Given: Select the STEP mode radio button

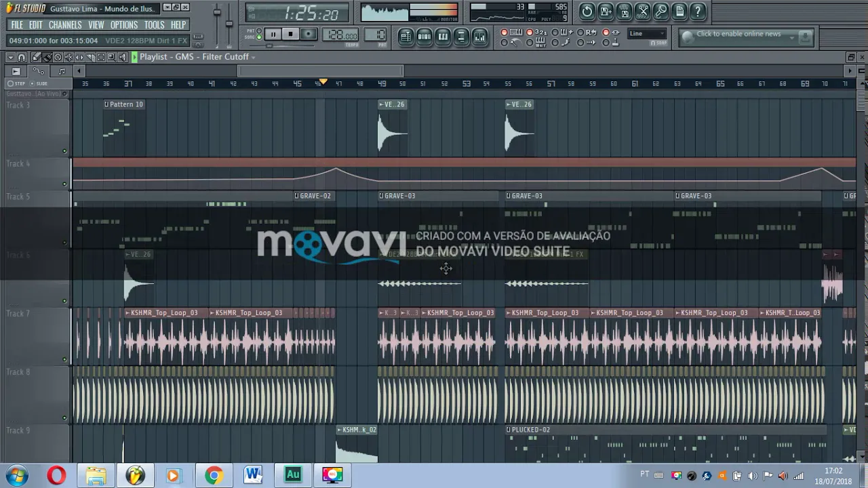Looking at the screenshot, I should click(10, 83).
